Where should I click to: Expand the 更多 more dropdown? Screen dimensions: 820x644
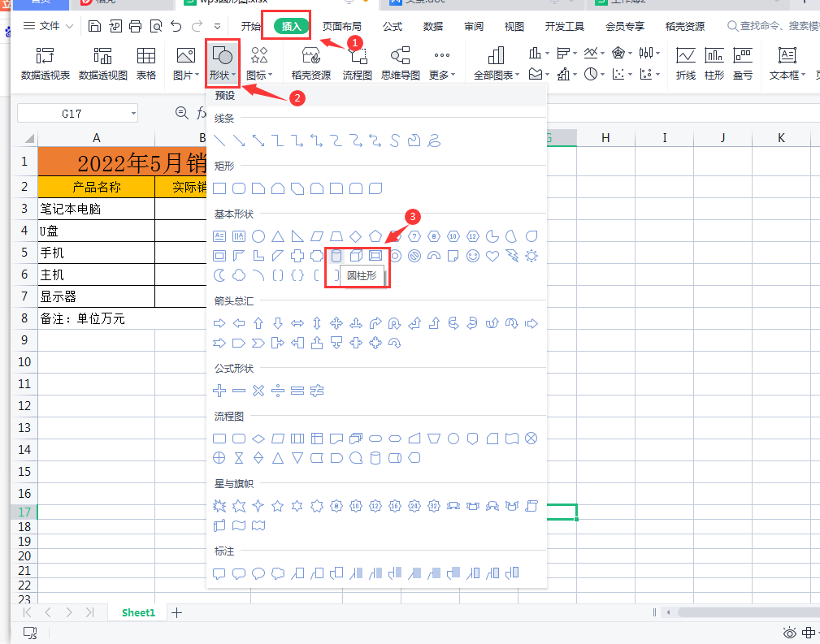click(442, 64)
